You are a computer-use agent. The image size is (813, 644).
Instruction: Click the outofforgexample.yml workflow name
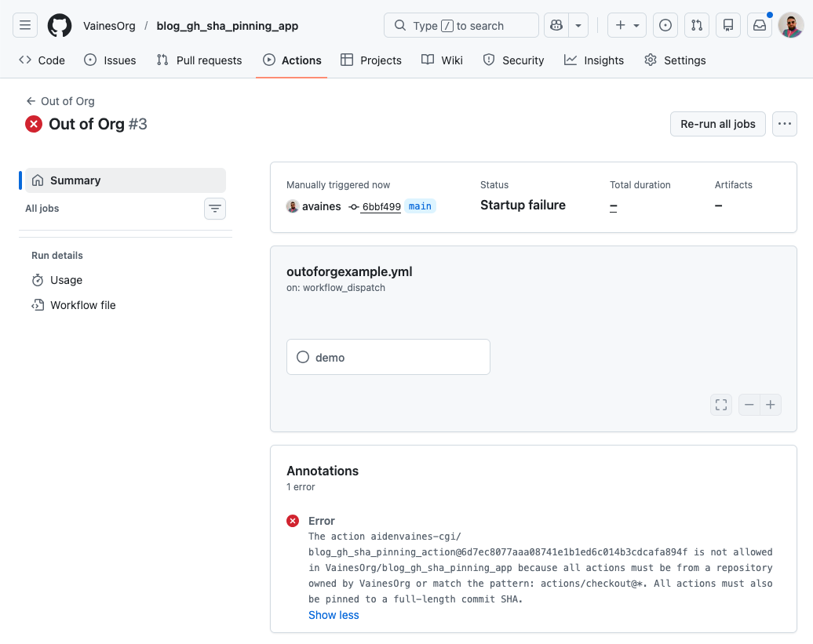click(x=349, y=271)
